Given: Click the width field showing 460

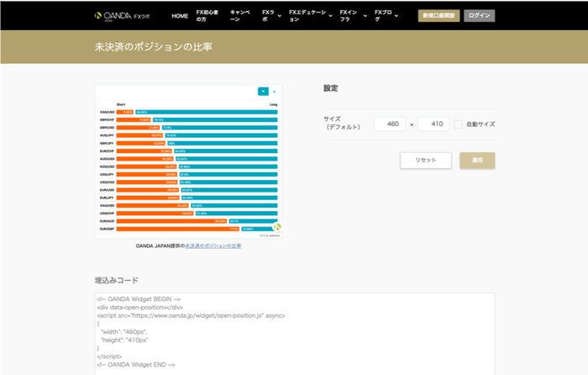Looking at the screenshot, I should point(390,124).
